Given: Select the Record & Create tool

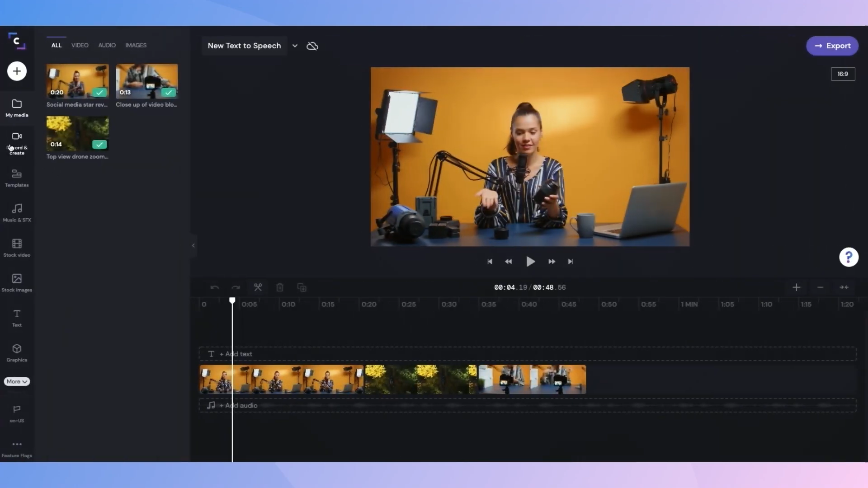Looking at the screenshot, I should pyautogui.click(x=16, y=142).
